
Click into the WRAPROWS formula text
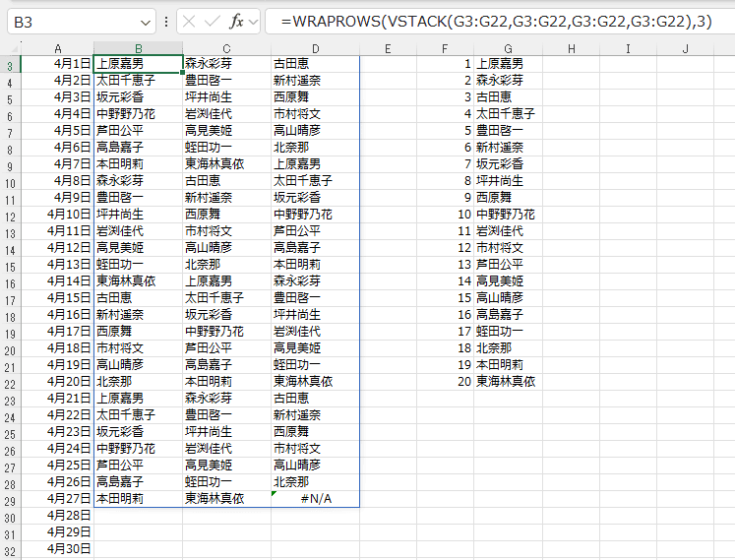point(492,21)
